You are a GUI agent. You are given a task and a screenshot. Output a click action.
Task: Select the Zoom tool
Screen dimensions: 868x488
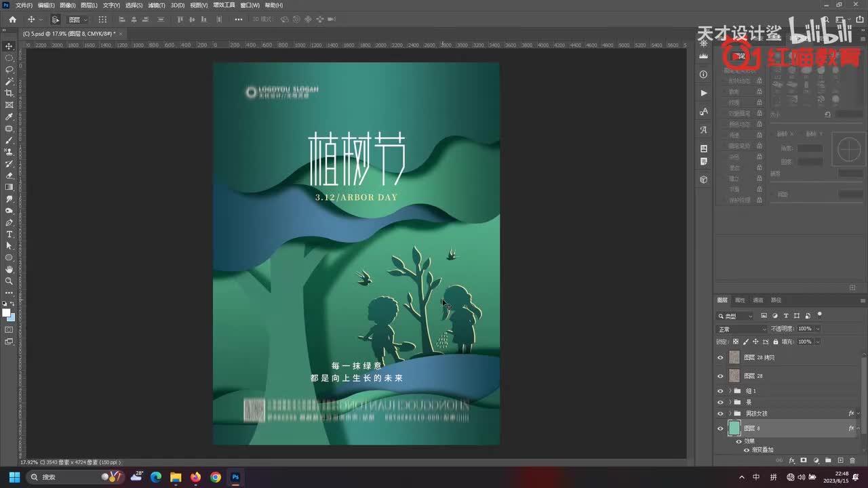click(x=9, y=281)
